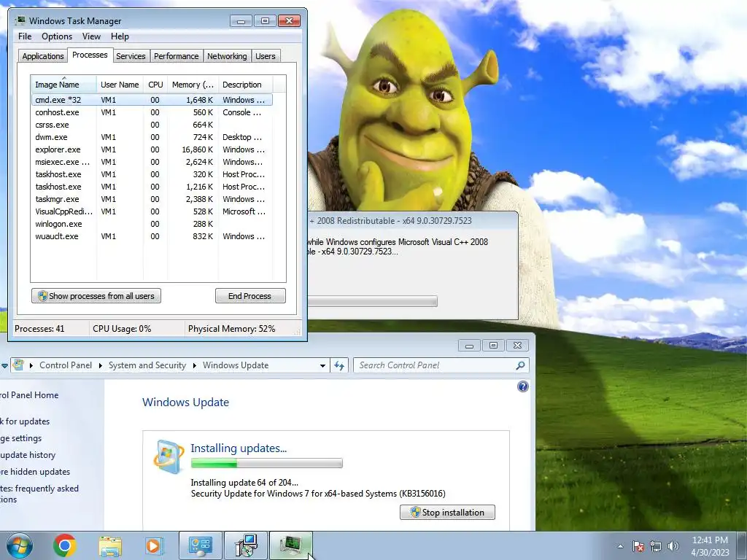This screenshot has height=560, width=747.
Task: Select the msiexec.exe process row
Action: [x=152, y=162]
